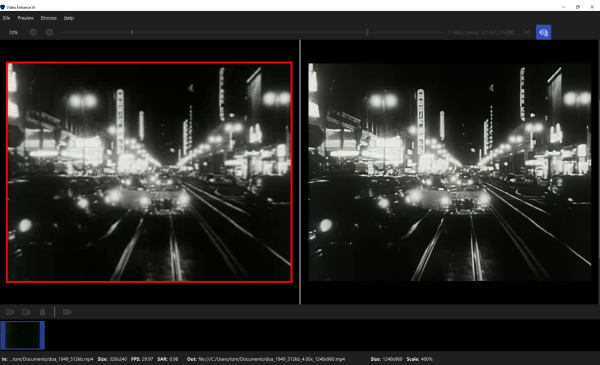Toggle the blue eye preview button
This screenshot has height=365, width=600.
pos(543,33)
